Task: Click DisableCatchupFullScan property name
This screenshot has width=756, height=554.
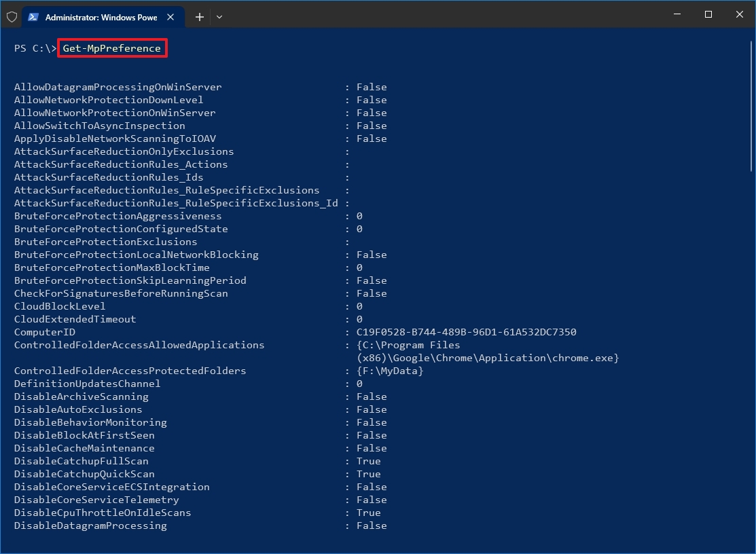Action: 81,461
